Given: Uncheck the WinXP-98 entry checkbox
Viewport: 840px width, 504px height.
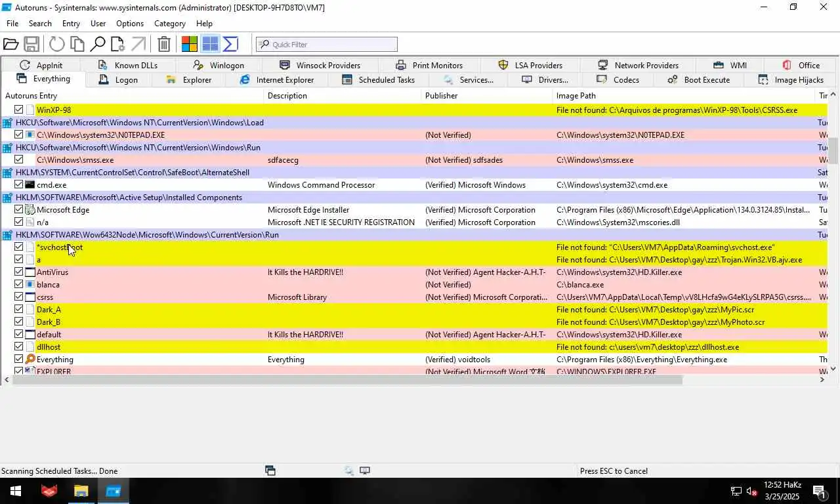Looking at the screenshot, I should (19, 110).
